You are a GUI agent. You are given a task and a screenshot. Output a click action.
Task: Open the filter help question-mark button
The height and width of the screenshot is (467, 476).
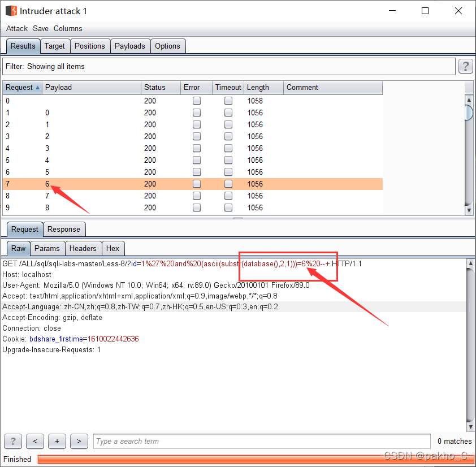[x=466, y=66]
